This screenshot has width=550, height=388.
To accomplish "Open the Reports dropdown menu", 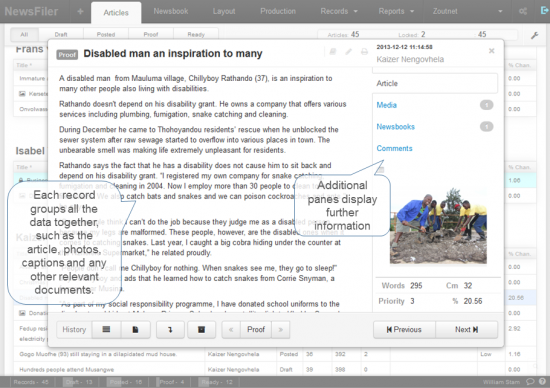I will (x=396, y=11).
